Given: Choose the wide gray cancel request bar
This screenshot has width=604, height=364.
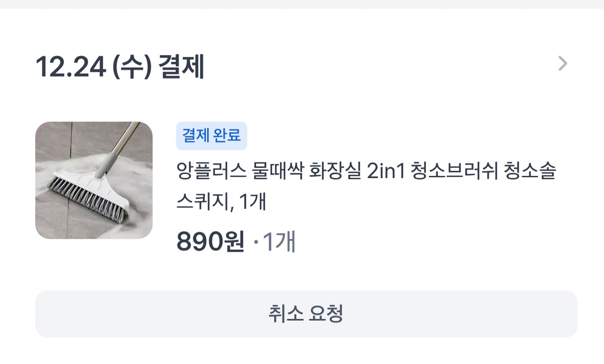Looking at the screenshot, I should [306, 314].
